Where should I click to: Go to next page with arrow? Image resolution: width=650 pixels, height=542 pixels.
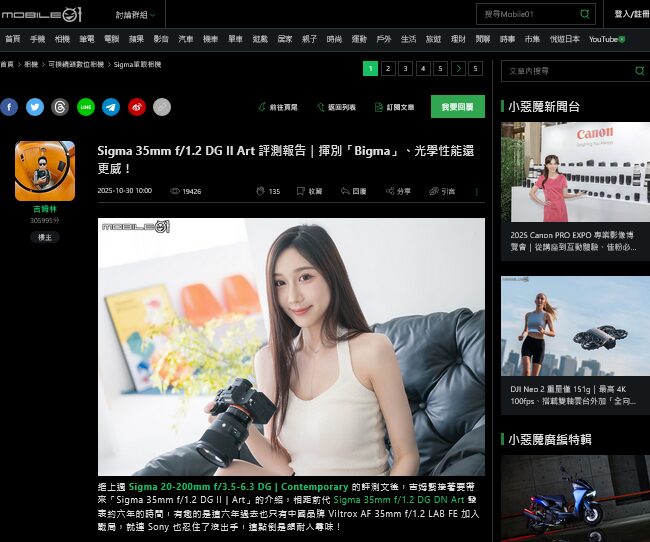point(458,69)
